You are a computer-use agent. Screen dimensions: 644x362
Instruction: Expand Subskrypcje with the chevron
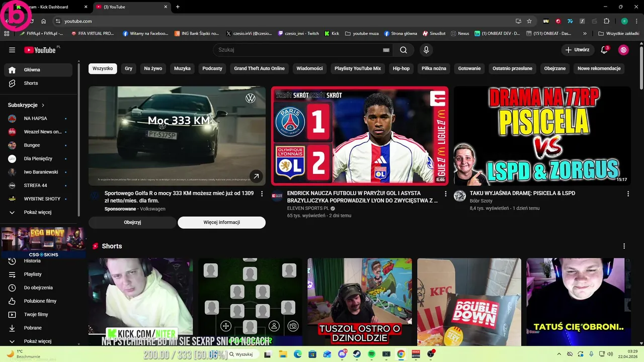43,105
